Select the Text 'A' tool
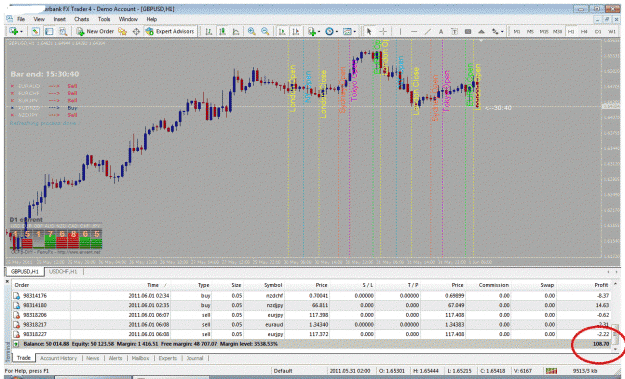 [x=441, y=31]
